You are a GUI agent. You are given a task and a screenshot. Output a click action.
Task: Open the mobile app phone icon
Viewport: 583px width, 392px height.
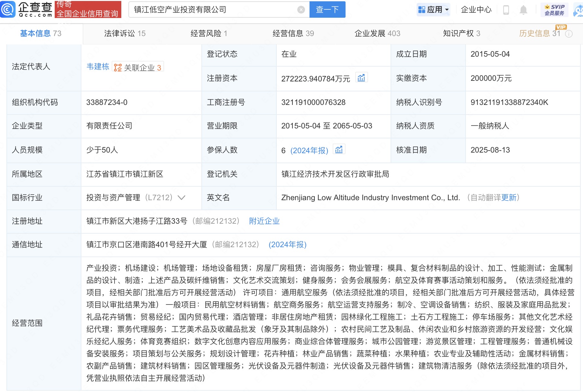tap(506, 10)
